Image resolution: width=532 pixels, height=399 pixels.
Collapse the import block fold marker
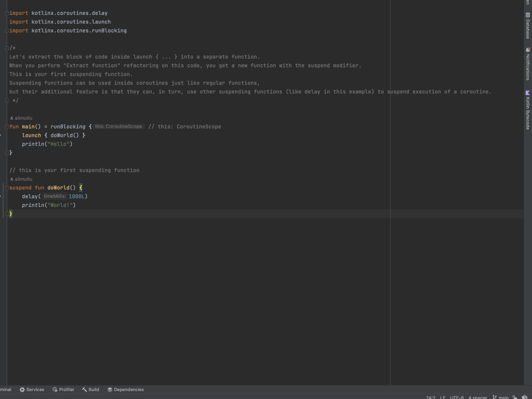(6, 13)
